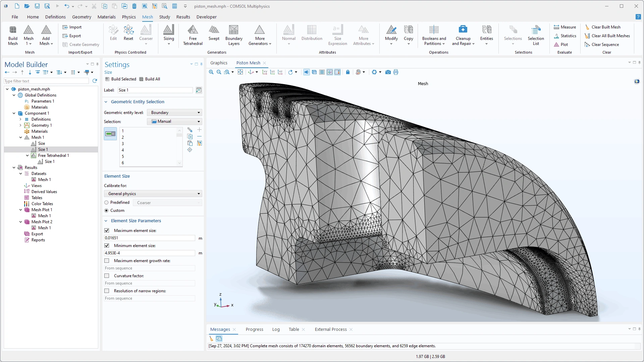Open the Calibrate for dropdown
This screenshot has height=362, width=644.
tap(153, 194)
